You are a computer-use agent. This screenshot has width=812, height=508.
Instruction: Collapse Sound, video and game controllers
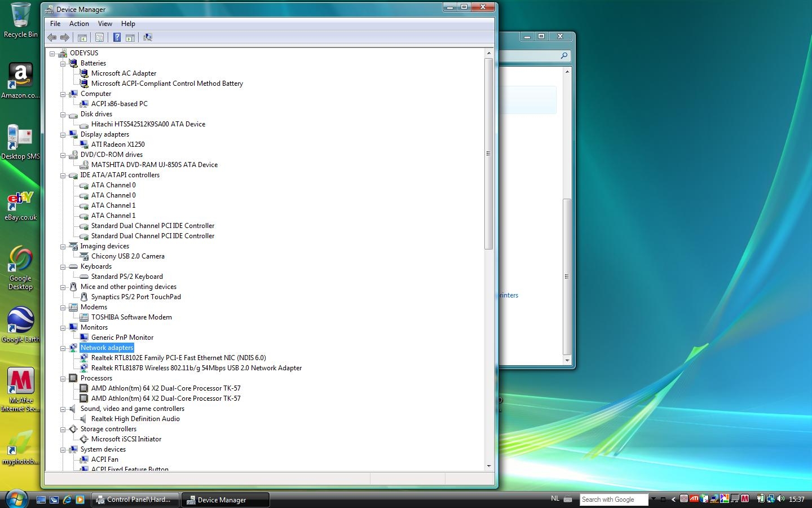coord(63,409)
